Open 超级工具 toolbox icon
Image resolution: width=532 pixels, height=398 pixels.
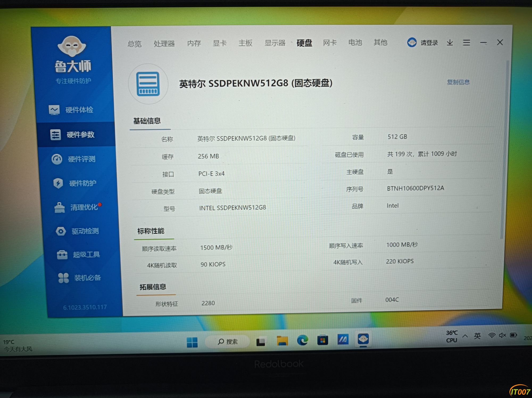(62, 255)
